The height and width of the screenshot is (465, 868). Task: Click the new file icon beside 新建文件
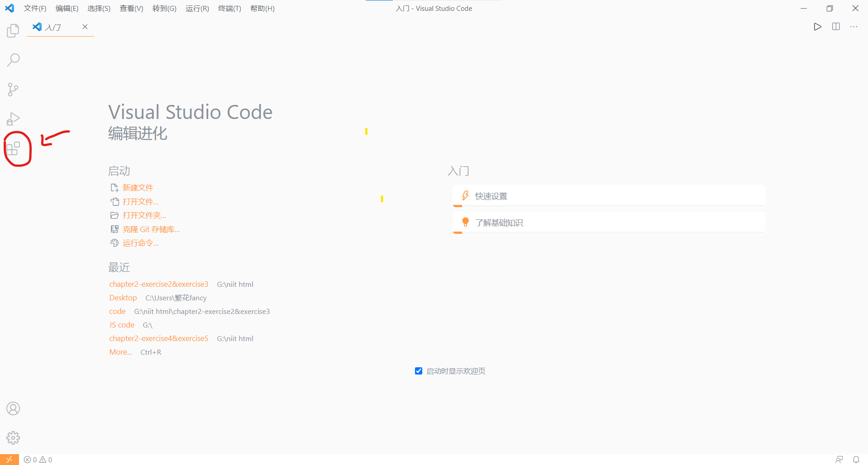114,188
